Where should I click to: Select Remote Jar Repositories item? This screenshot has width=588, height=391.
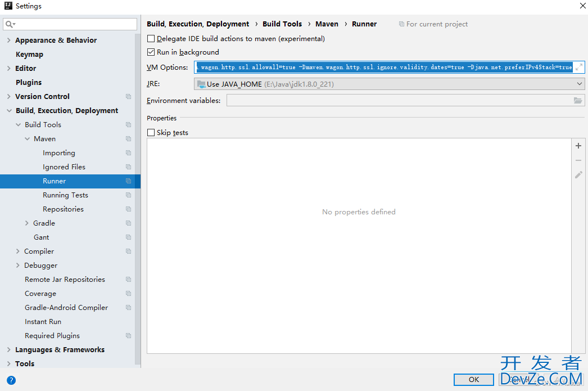pos(65,280)
